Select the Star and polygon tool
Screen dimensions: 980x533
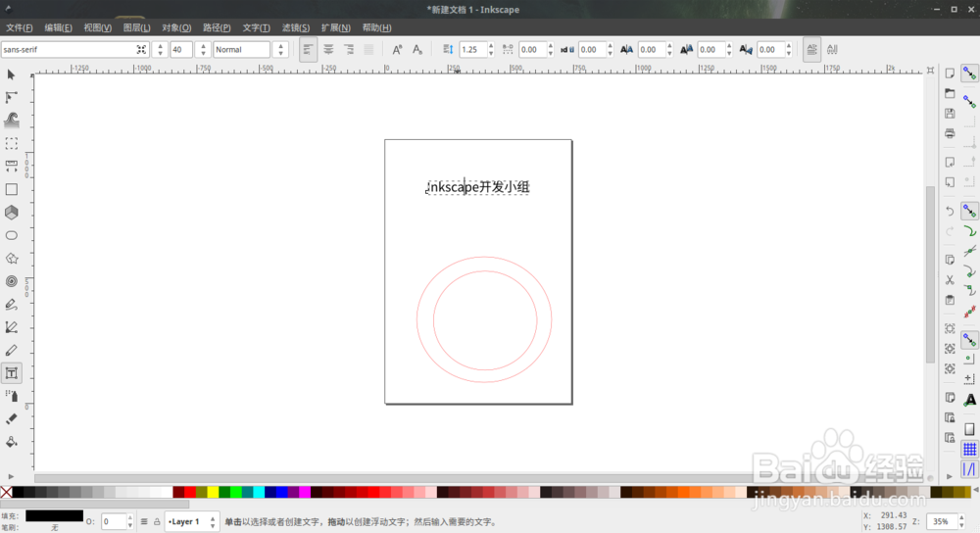pos(11,258)
